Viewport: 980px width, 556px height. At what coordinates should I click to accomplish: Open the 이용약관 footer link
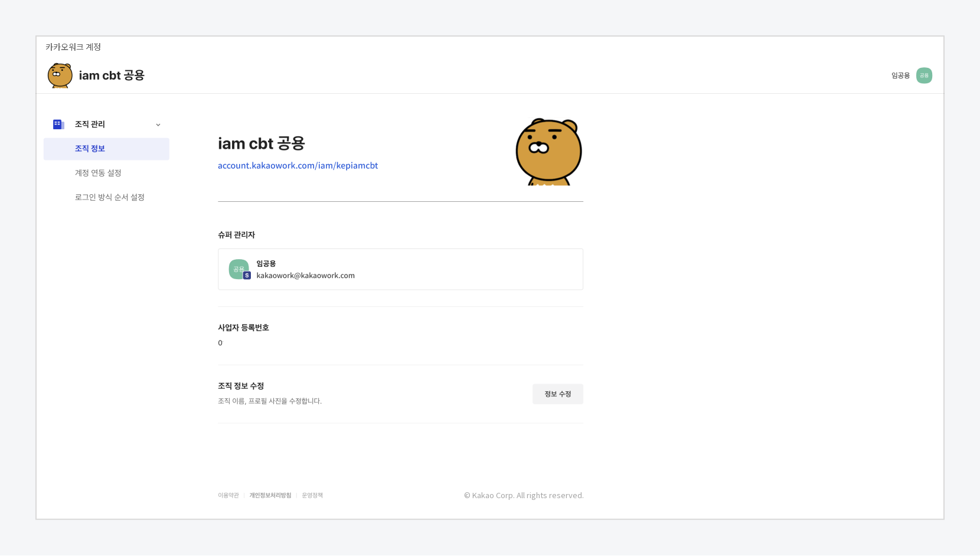coord(228,496)
